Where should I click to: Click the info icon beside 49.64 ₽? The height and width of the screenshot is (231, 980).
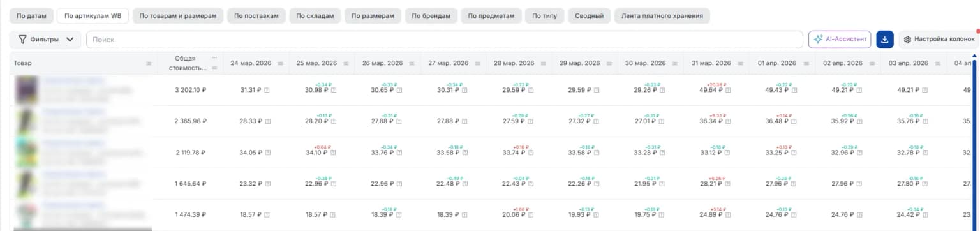(727, 90)
